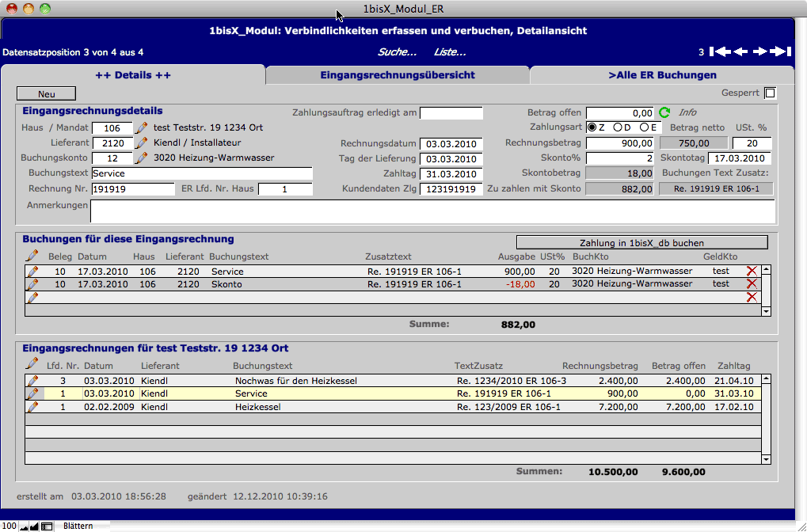Select Zahlungsart radio option D
The width and height of the screenshot is (807, 532).
click(618, 127)
